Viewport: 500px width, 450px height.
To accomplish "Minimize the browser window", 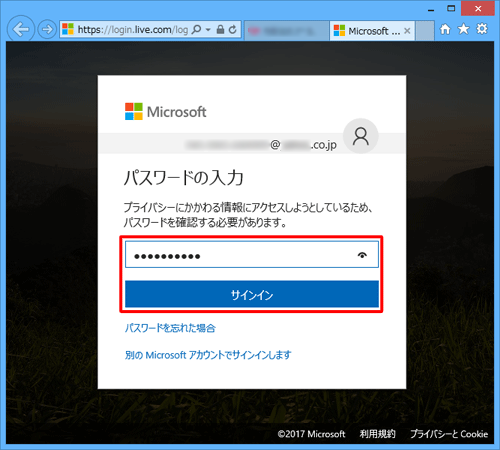I will (431, 9).
